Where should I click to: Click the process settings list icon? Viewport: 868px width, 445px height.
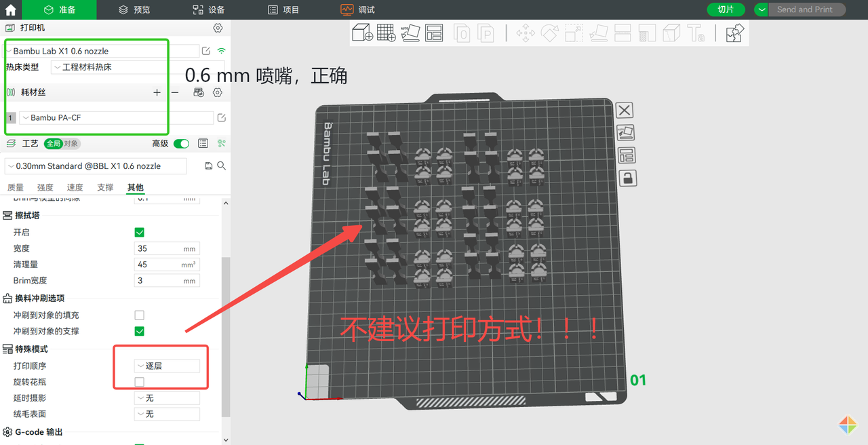click(x=203, y=144)
